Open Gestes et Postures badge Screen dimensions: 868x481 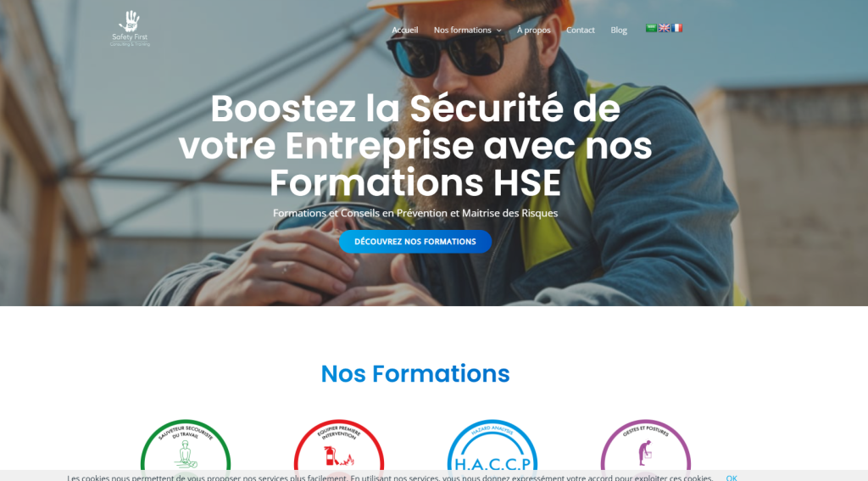645,450
